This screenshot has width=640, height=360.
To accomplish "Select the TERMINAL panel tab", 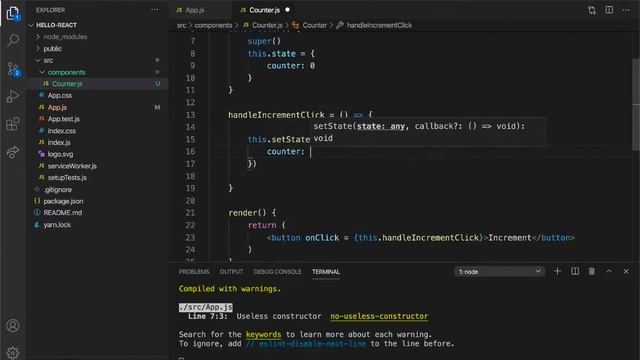I will click(326, 272).
